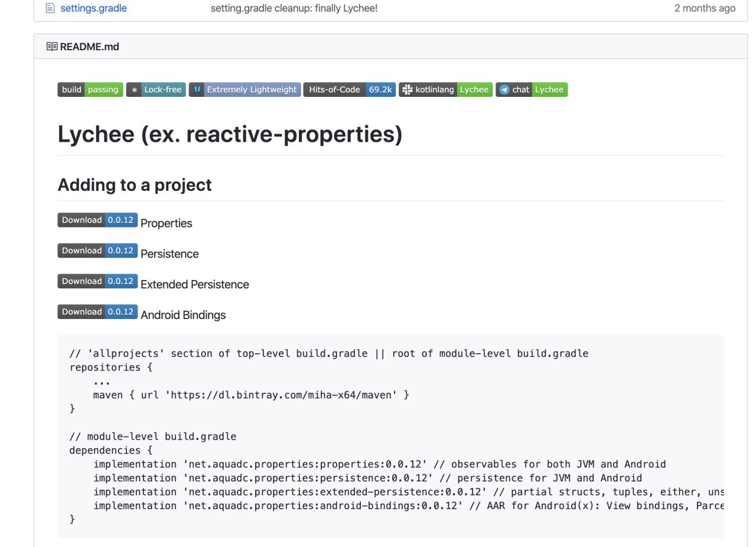Click the file icon beside settings.gradle
Screen dimensions: 756x547
coord(50,8)
